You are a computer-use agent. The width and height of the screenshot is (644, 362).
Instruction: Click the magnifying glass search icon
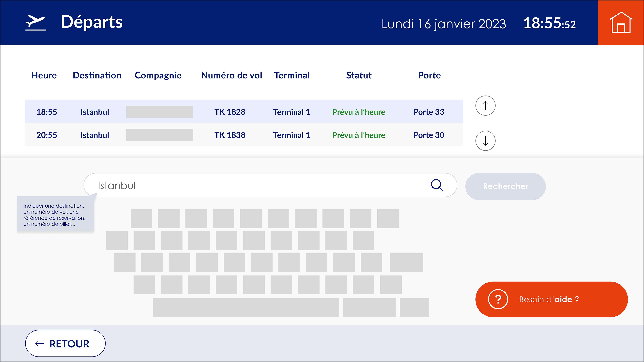pyautogui.click(x=437, y=185)
